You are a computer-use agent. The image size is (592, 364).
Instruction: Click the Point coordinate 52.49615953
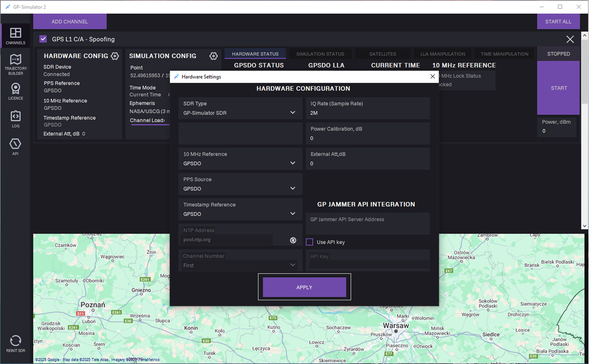point(146,75)
